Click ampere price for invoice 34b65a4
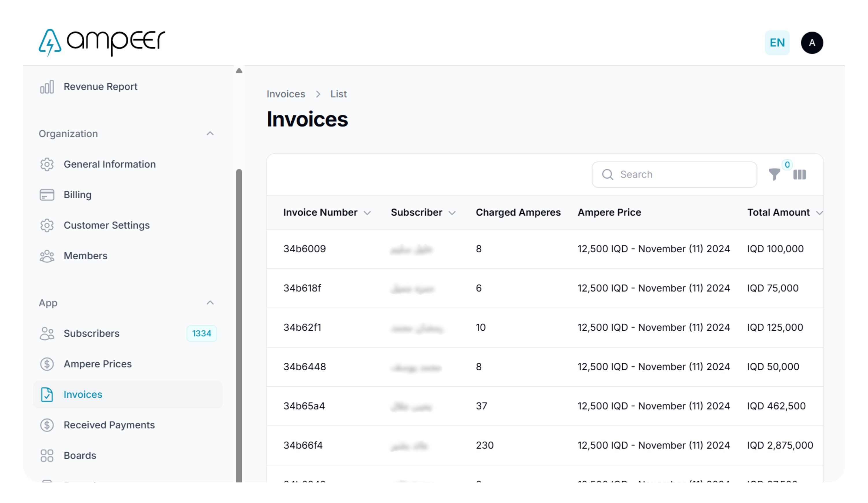Image resolution: width=868 pixels, height=503 pixels. [x=653, y=406]
